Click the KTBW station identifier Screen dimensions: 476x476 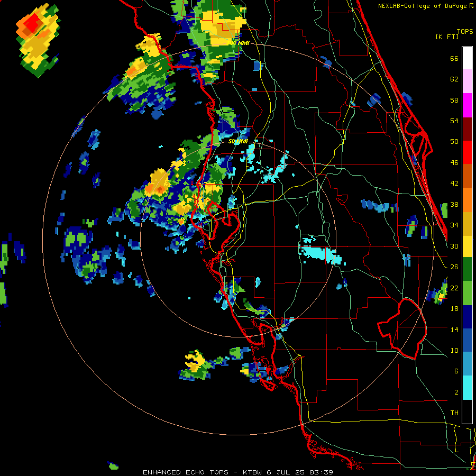pyautogui.click(x=252, y=472)
